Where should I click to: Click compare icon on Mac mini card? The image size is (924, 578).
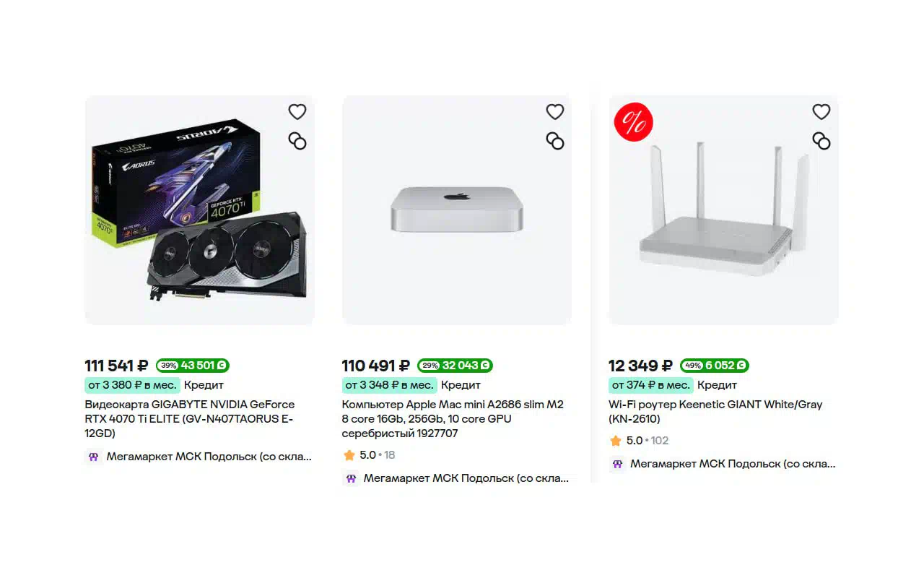[554, 141]
